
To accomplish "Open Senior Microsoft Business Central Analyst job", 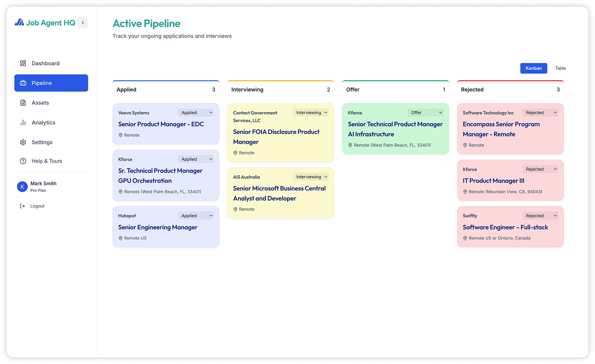I will point(279,194).
